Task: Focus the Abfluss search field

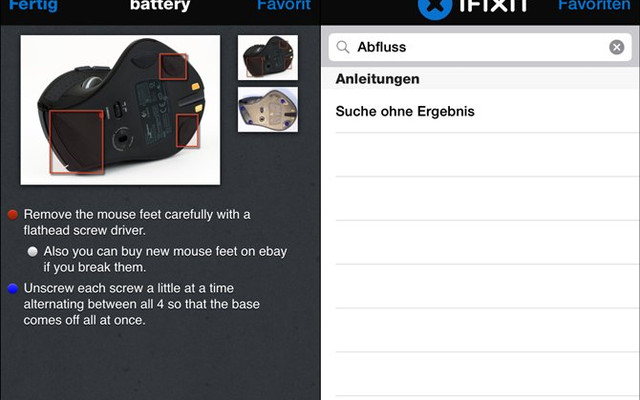Action: 480,47
